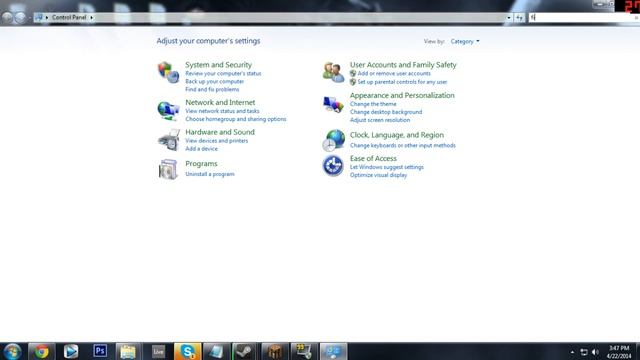This screenshot has width=640, height=360.
Task: Show hidden tray icons arrow
Action: 572,352
